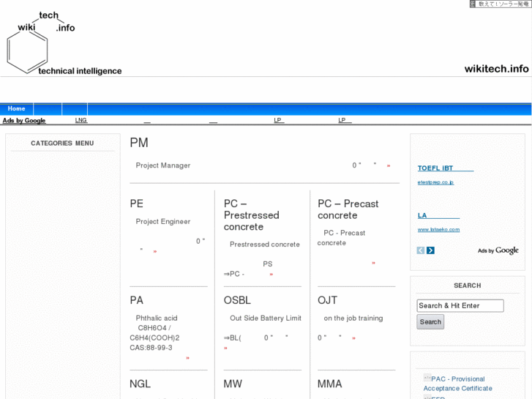This screenshot has width=532, height=399.
Task: Click the LNG ad link
Action: click(x=81, y=120)
